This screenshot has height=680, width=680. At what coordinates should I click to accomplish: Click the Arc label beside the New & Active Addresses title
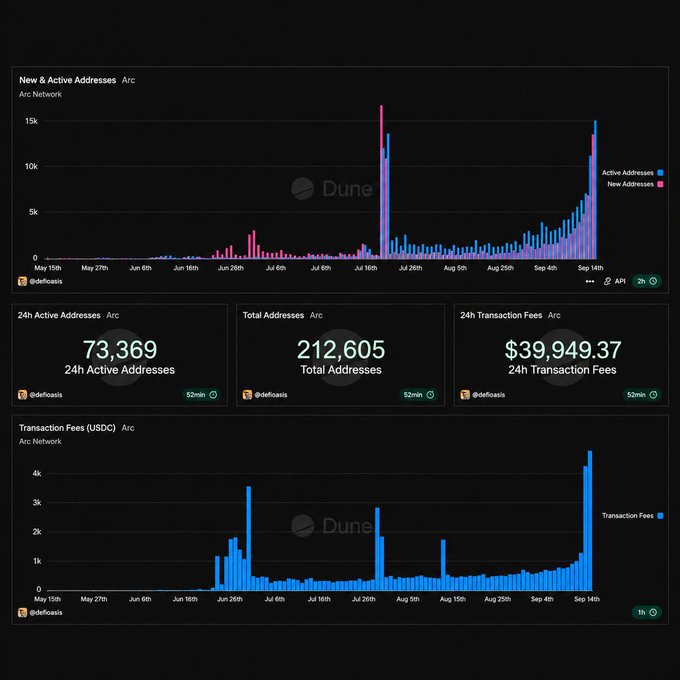tap(128, 80)
